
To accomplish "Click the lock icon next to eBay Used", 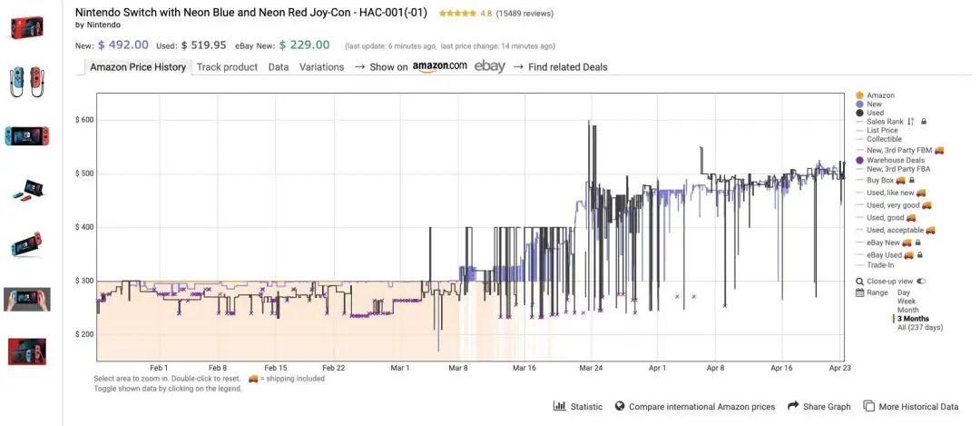I will [x=920, y=255].
